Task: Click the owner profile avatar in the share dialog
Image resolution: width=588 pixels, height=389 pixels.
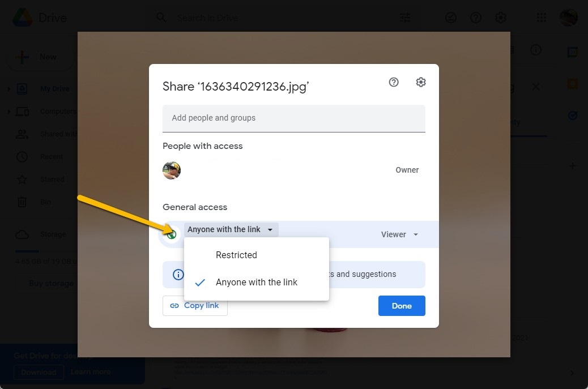Action: [172, 170]
